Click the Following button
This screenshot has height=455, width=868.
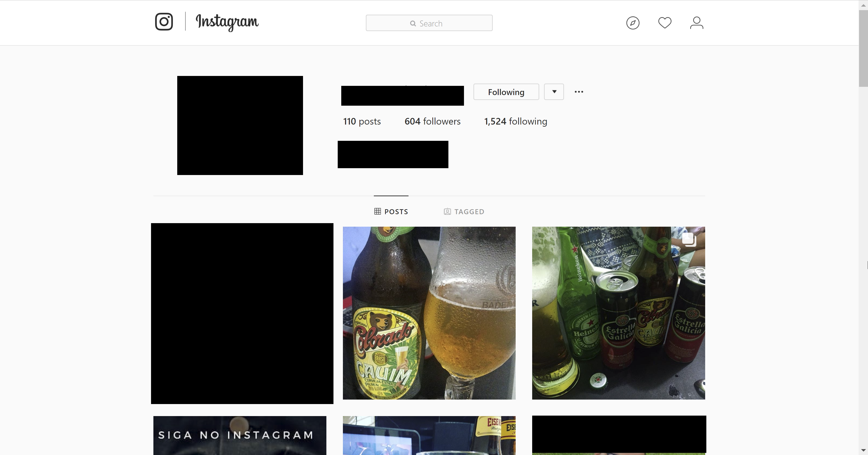506,92
